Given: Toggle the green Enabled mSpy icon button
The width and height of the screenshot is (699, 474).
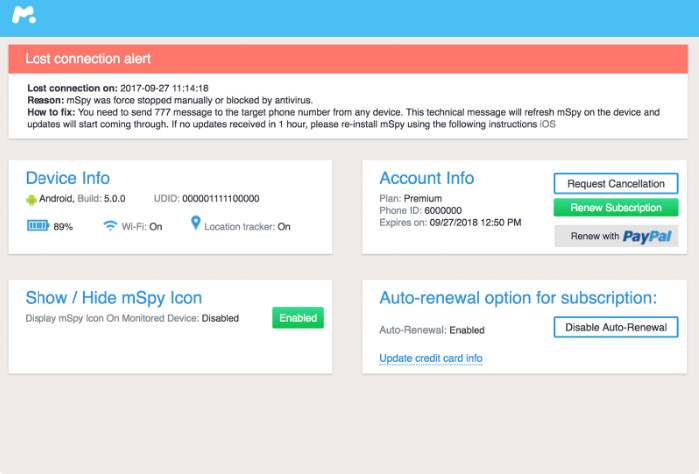Looking at the screenshot, I should [298, 318].
